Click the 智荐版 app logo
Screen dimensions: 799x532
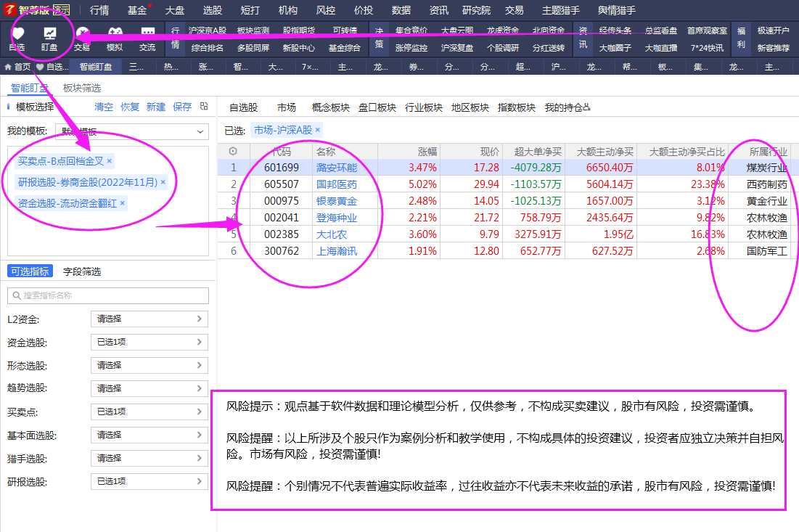(x=9, y=9)
